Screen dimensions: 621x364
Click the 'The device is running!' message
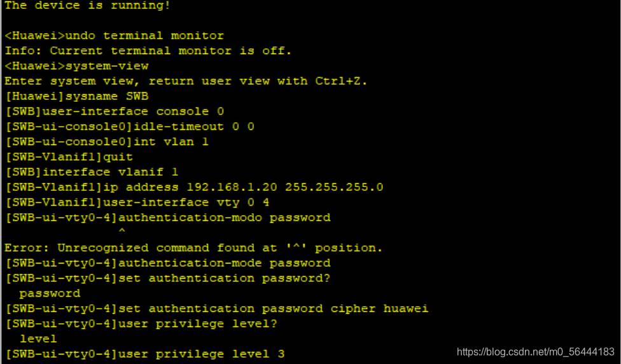point(88,6)
